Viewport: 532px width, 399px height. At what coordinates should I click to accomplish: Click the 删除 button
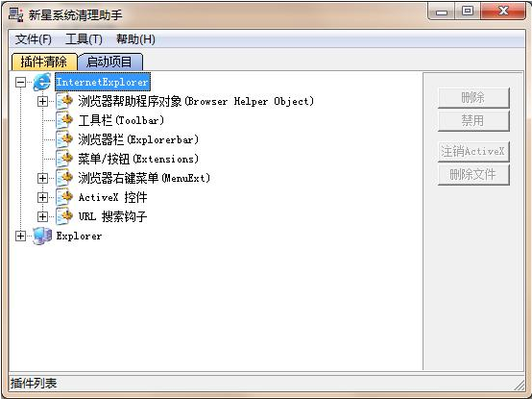[x=473, y=98]
